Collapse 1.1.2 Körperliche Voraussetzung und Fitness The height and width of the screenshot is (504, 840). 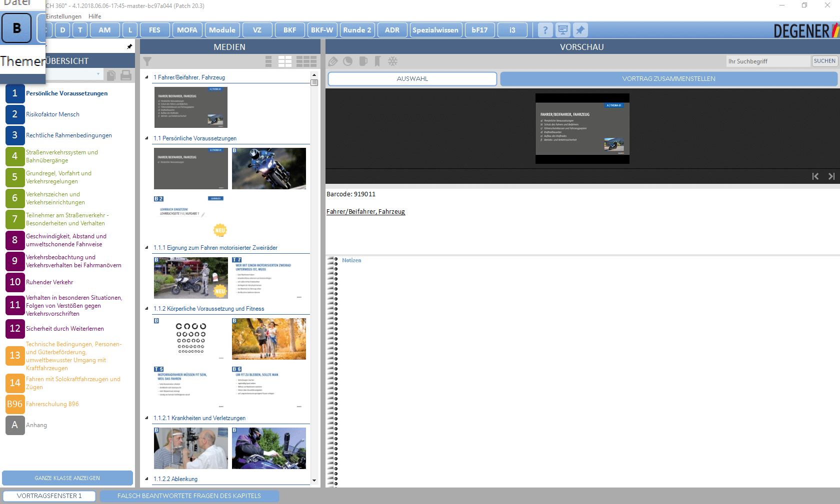pos(146,309)
